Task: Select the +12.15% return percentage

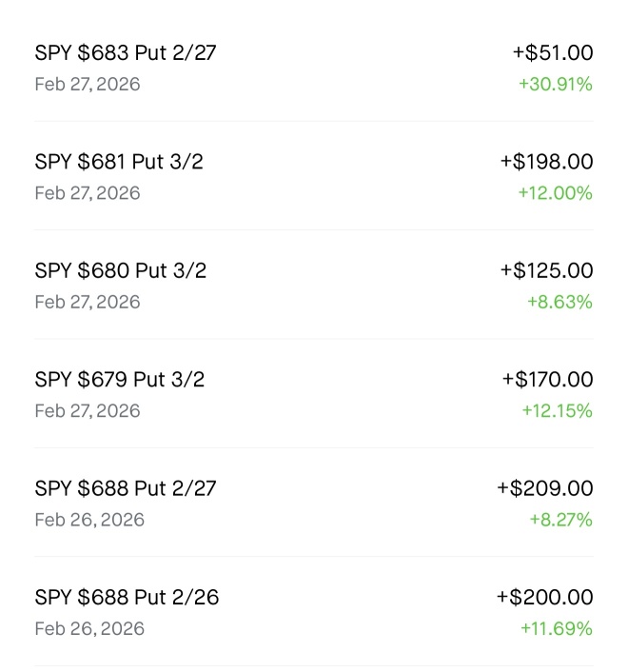Action: pyautogui.click(x=558, y=410)
